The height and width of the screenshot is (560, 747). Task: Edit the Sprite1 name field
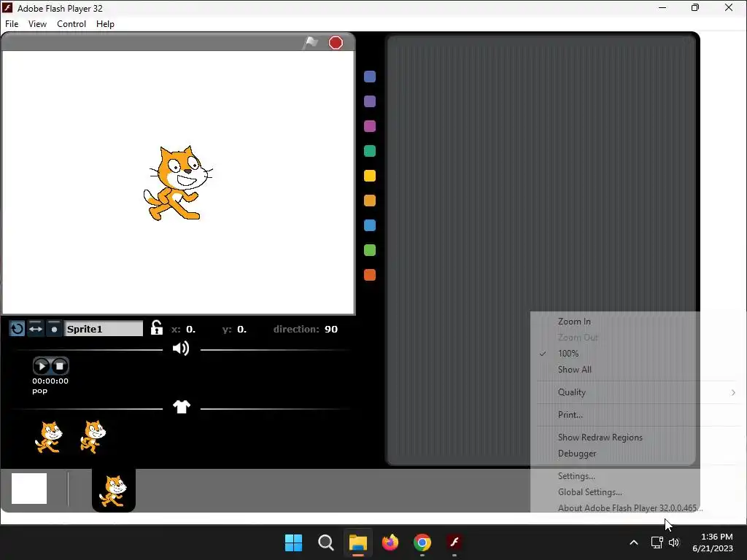click(104, 329)
